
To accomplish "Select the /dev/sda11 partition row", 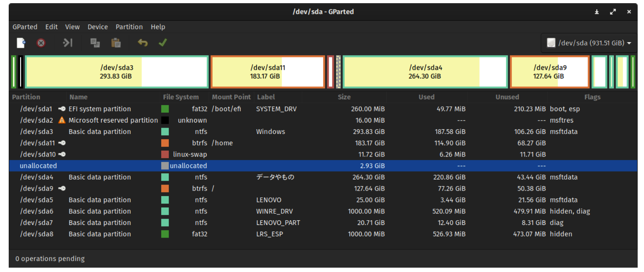I will point(323,143).
